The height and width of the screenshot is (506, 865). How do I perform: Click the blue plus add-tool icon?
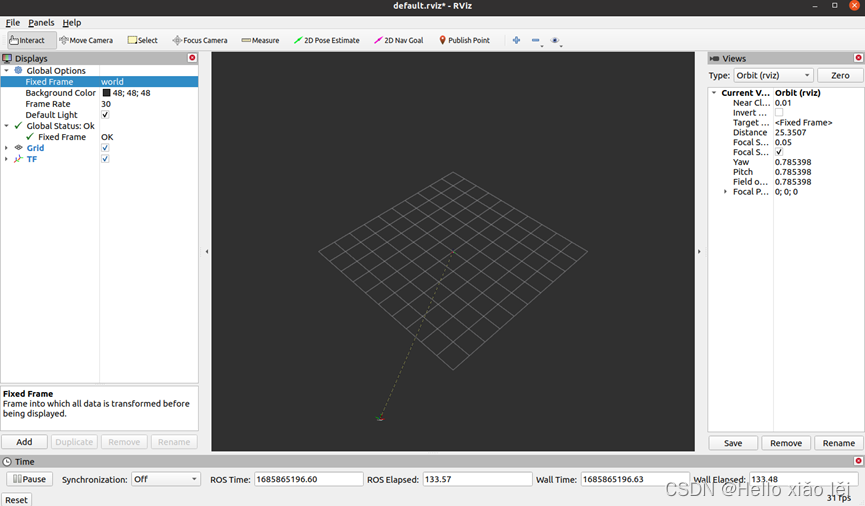[516, 40]
